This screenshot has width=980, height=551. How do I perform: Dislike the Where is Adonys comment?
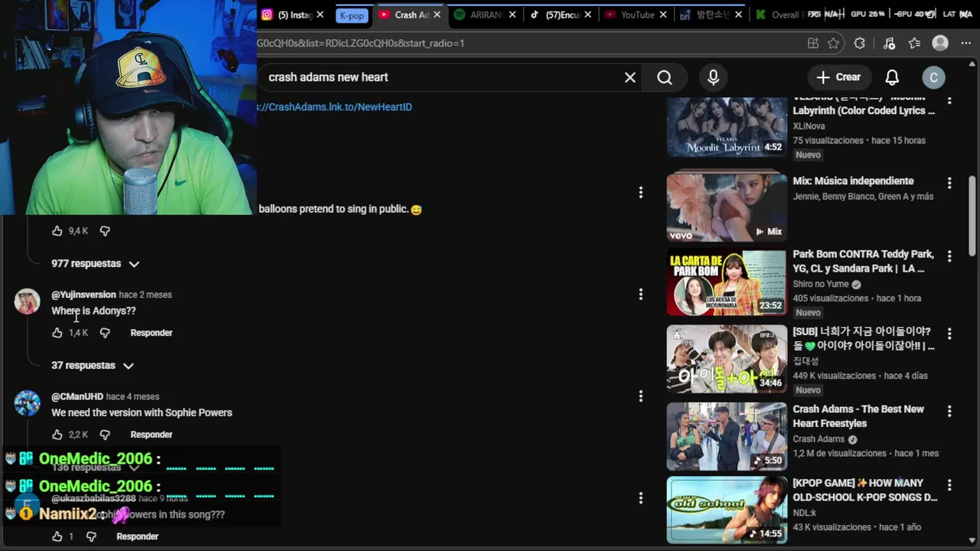[105, 333]
